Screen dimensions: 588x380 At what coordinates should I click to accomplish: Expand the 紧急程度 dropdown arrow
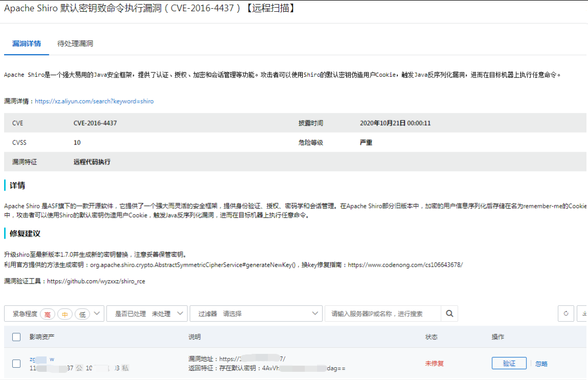coord(97,313)
